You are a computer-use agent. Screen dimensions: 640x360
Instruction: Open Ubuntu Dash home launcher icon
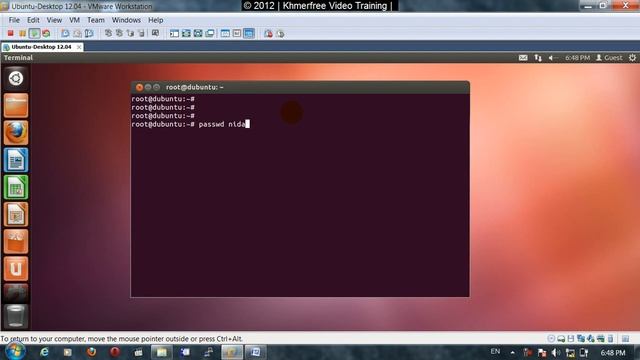click(16, 78)
